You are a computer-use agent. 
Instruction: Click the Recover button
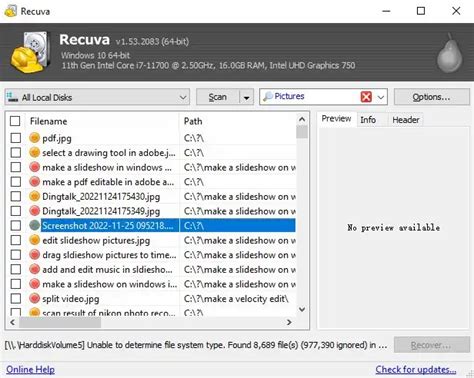click(432, 345)
